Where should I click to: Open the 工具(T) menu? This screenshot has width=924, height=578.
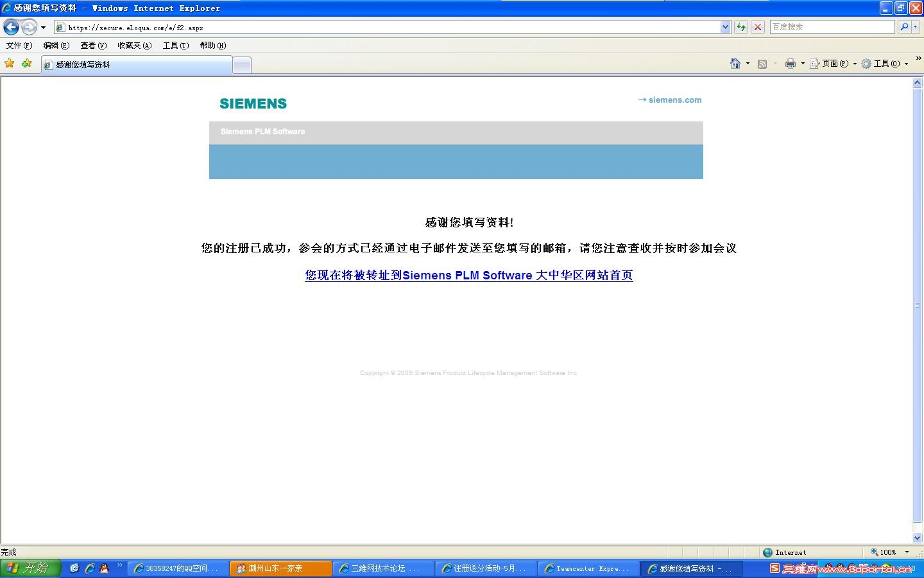coord(176,46)
